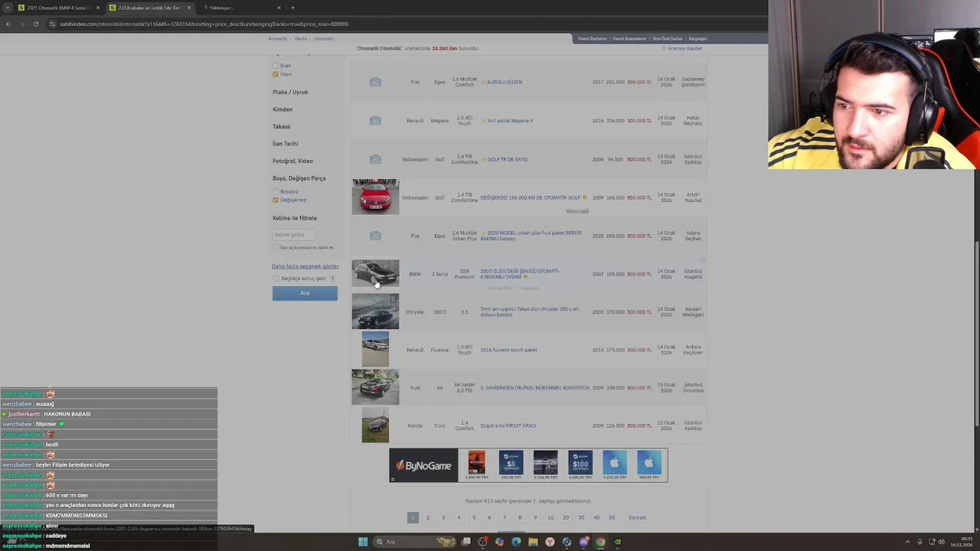Click help icon beside Seçtikçe sonuç getir

(332, 279)
